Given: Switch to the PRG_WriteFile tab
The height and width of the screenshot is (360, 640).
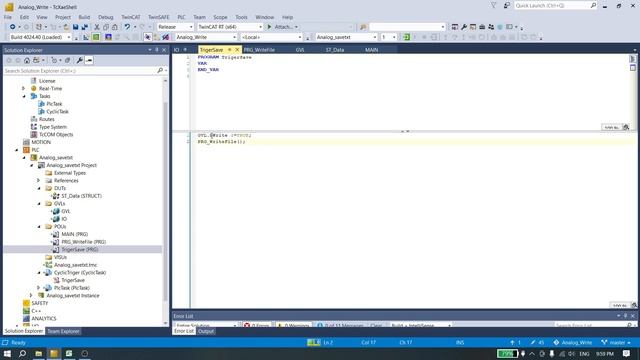Looking at the screenshot, I should point(259,50).
